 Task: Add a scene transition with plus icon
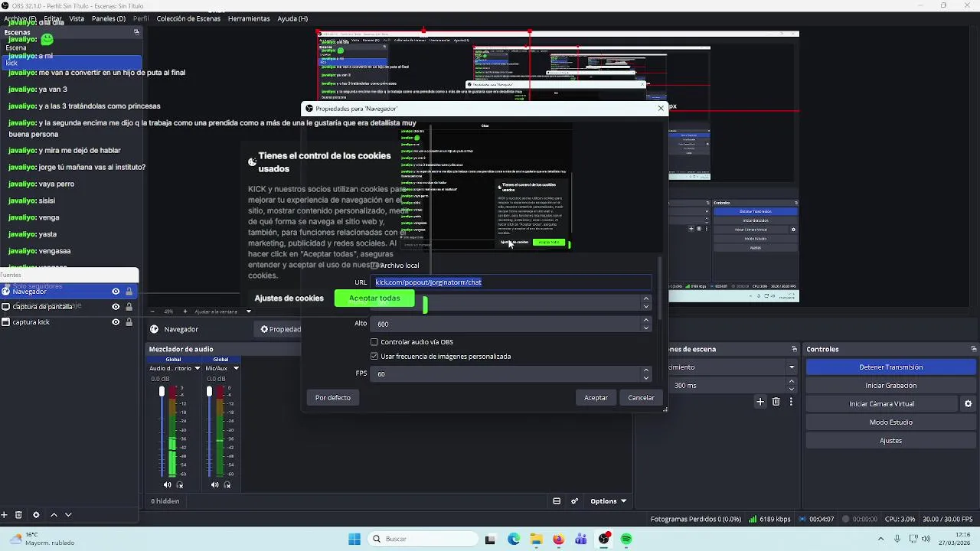760,402
